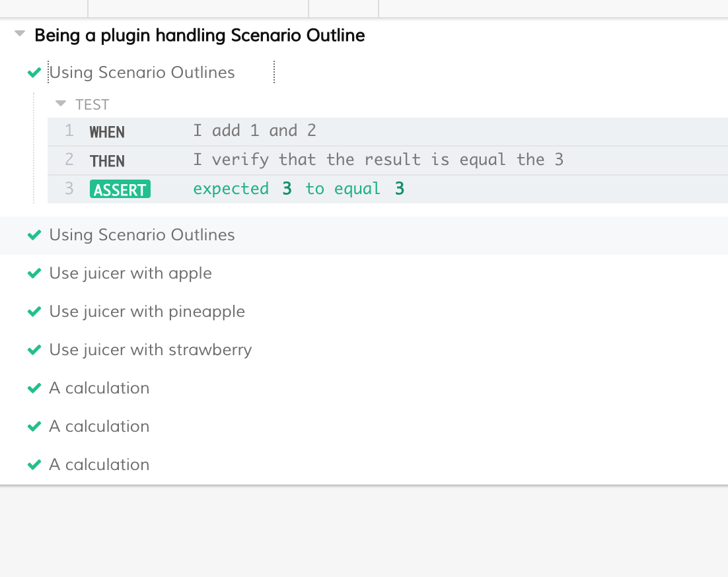Screen dimensions: 728x577
Task: Switch to the first tab at the top
Action: [43, 9]
